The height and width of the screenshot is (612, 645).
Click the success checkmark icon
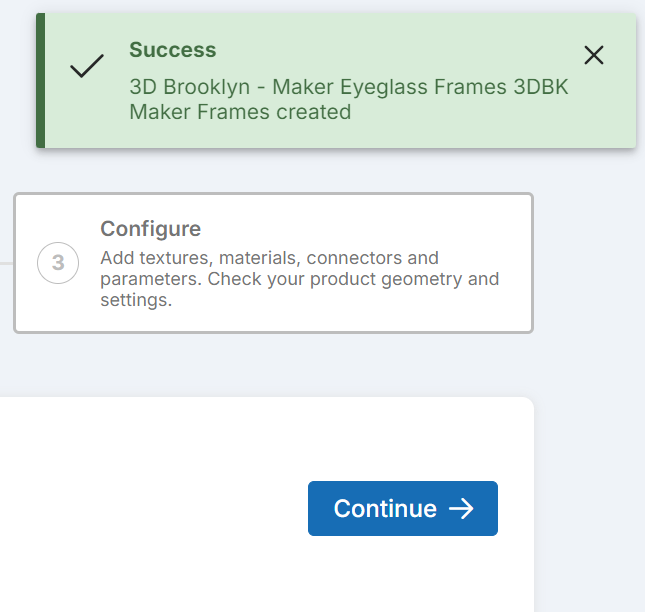pyautogui.click(x=87, y=67)
